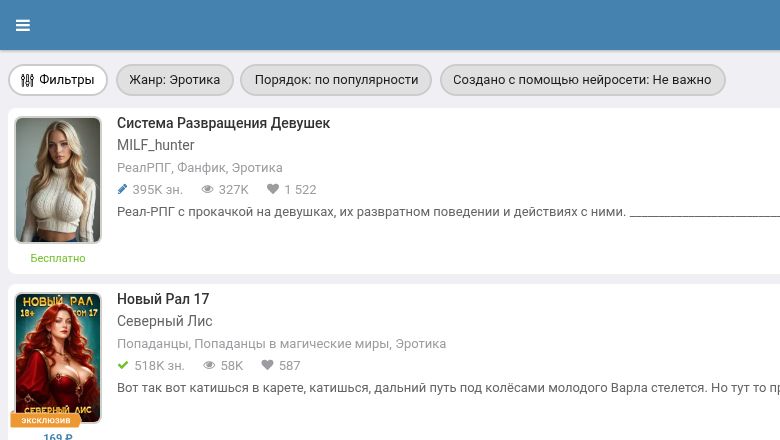The height and width of the screenshot is (440, 780).
Task: Open book title Новый Рал 17
Action: (x=163, y=299)
